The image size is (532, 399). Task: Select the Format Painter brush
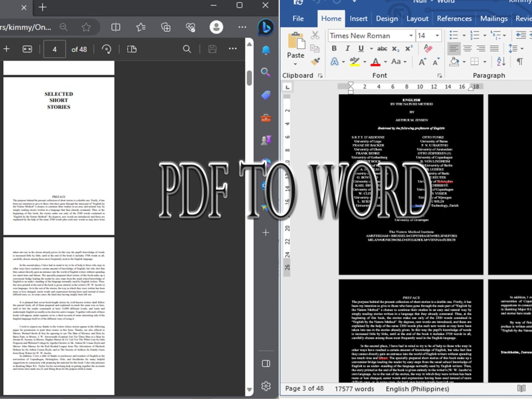coord(315,61)
